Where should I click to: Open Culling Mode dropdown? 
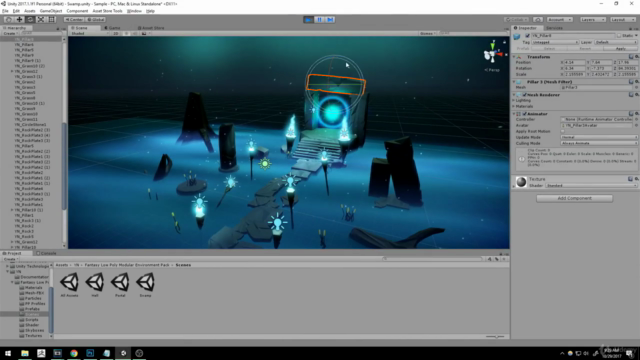599,143
